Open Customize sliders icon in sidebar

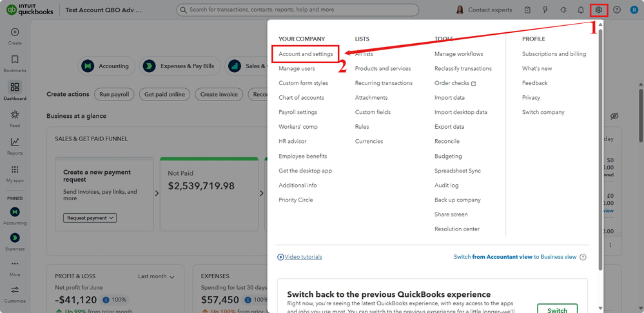coord(15,290)
